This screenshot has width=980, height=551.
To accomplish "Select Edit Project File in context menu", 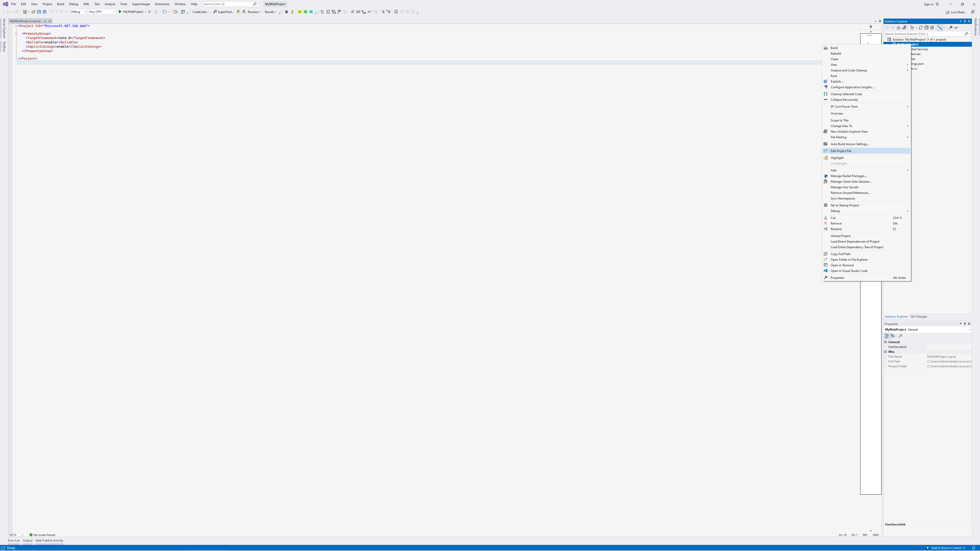I will pos(841,151).
